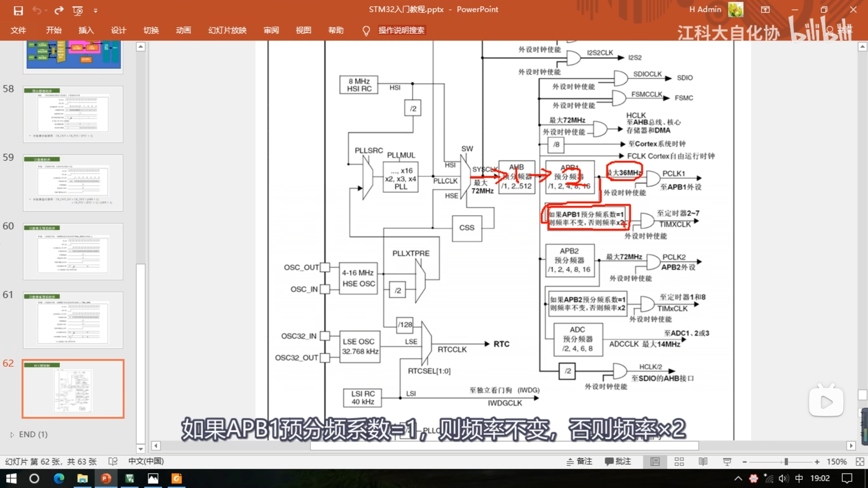
Task: Switch to Reading View icon
Action: tap(703, 462)
